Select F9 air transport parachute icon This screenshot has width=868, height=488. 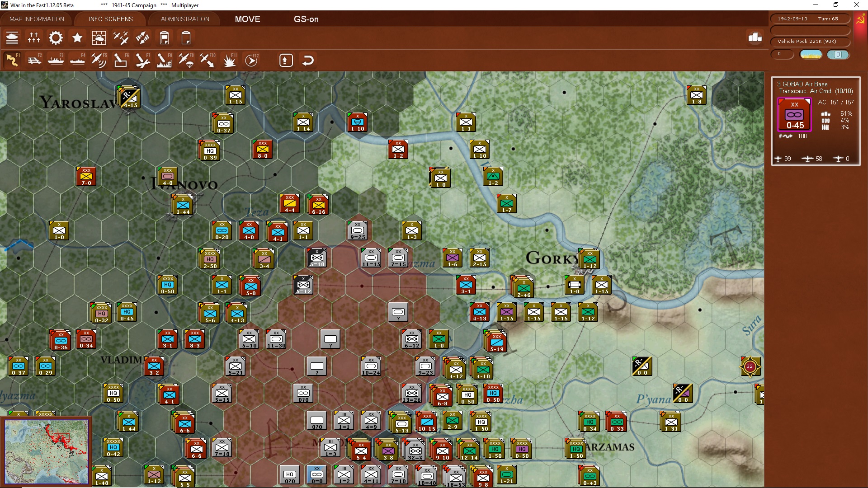click(186, 60)
